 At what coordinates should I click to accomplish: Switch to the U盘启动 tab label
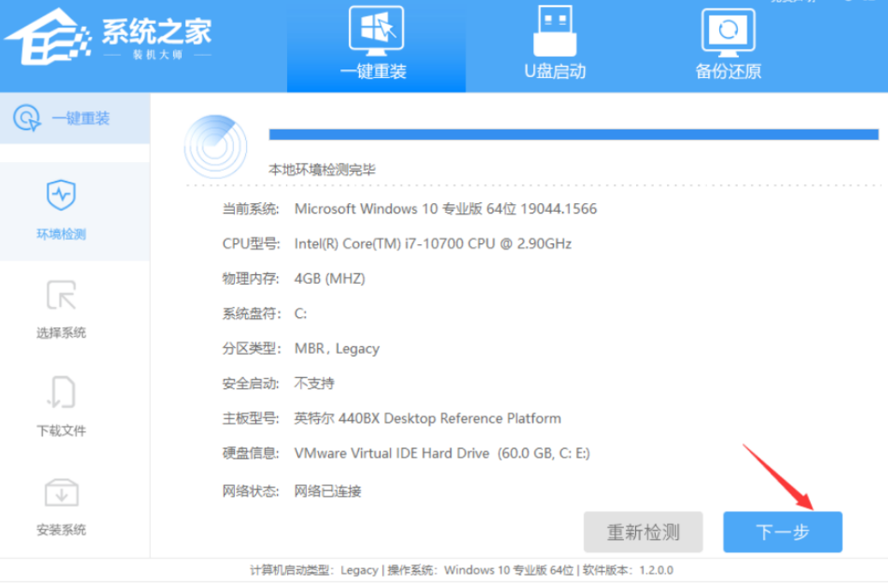point(555,71)
